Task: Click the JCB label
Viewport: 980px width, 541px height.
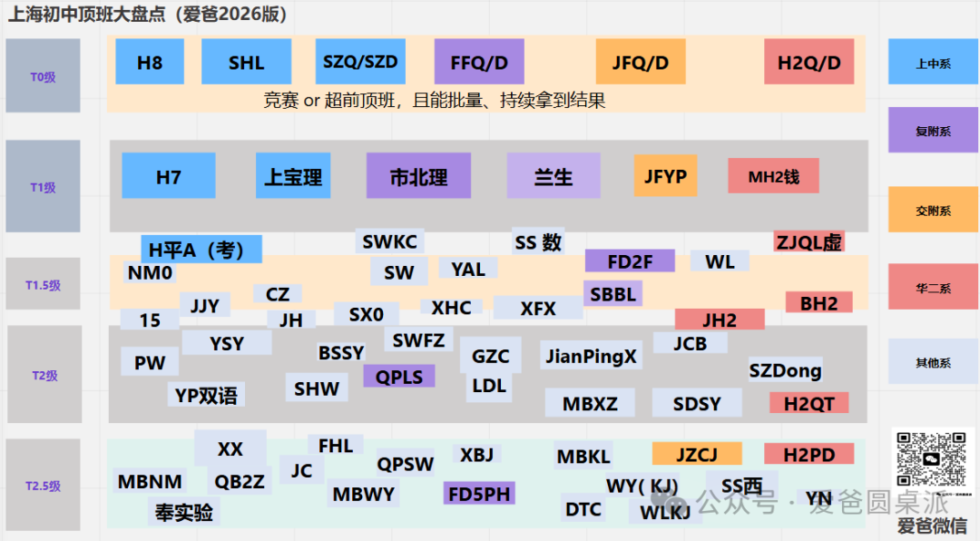Action: (690, 343)
